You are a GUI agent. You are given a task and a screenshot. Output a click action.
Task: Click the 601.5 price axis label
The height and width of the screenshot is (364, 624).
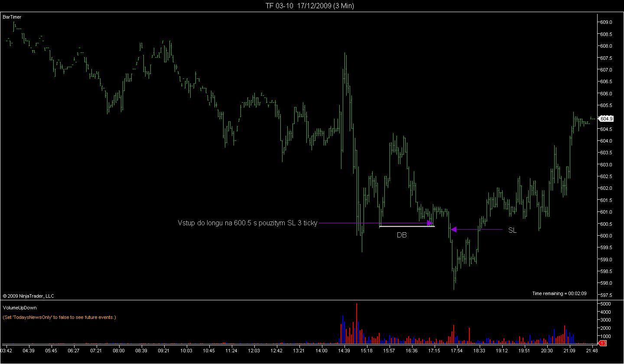pos(606,200)
